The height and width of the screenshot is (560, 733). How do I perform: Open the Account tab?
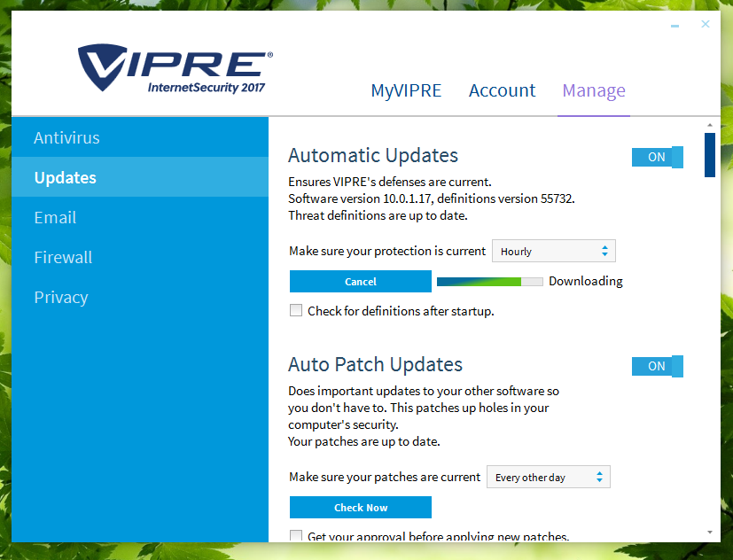[x=502, y=90]
